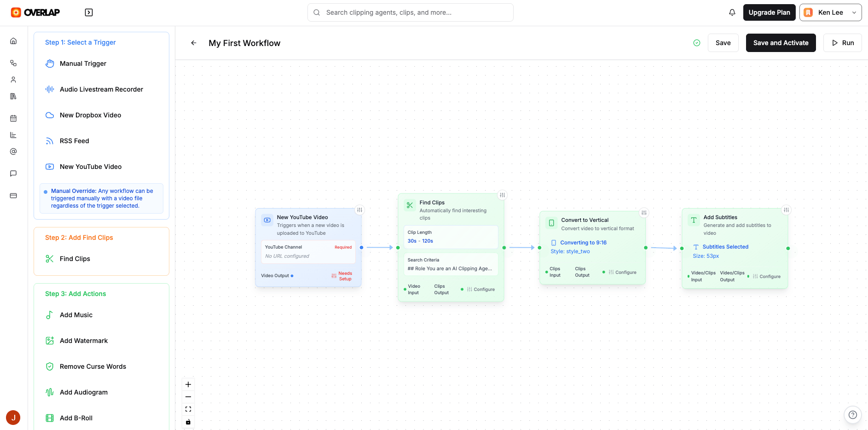
Task: Select the Manual Trigger option
Action: point(83,64)
